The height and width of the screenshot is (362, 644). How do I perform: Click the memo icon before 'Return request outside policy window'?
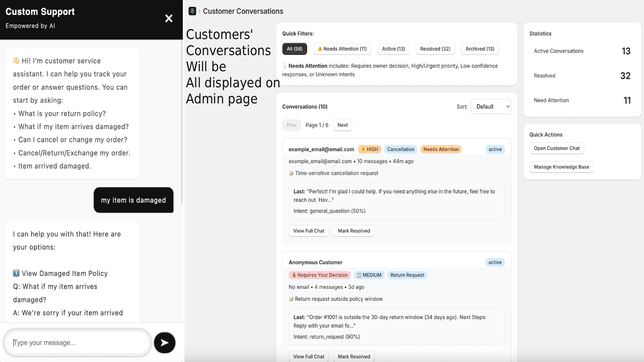pos(291,299)
